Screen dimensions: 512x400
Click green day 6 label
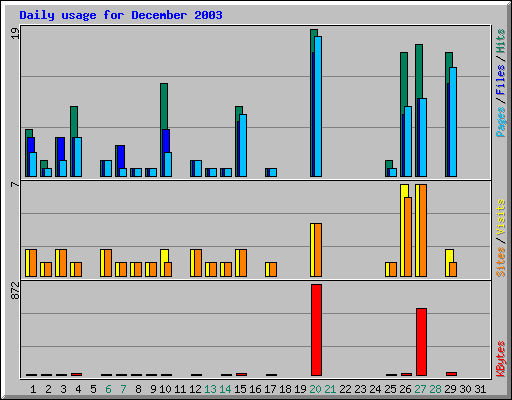(108, 389)
